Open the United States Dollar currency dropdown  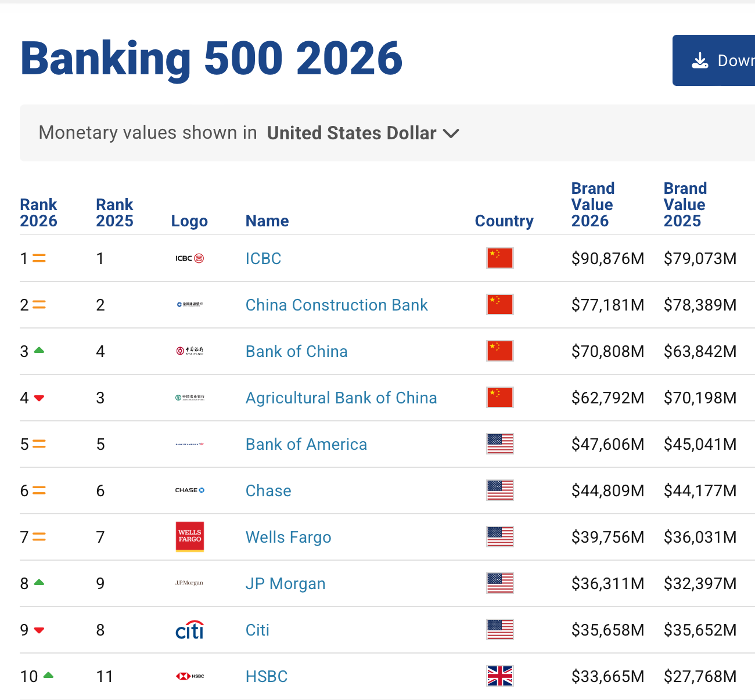(363, 133)
